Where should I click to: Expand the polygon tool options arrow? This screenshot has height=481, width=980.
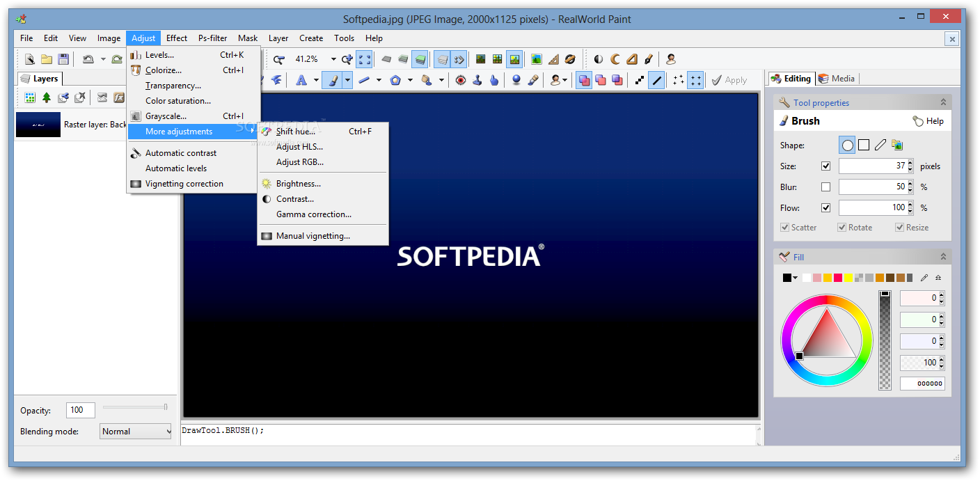(x=410, y=80)
